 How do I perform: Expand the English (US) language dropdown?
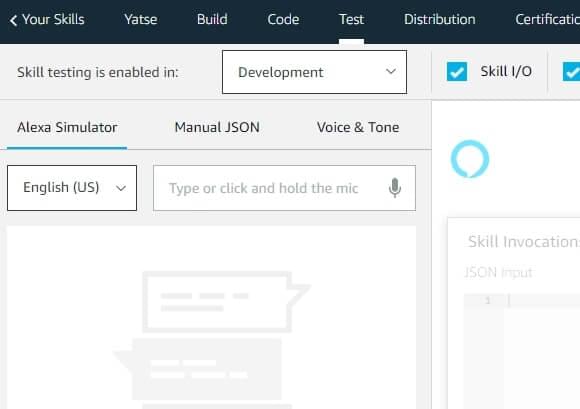click(72, 188)
